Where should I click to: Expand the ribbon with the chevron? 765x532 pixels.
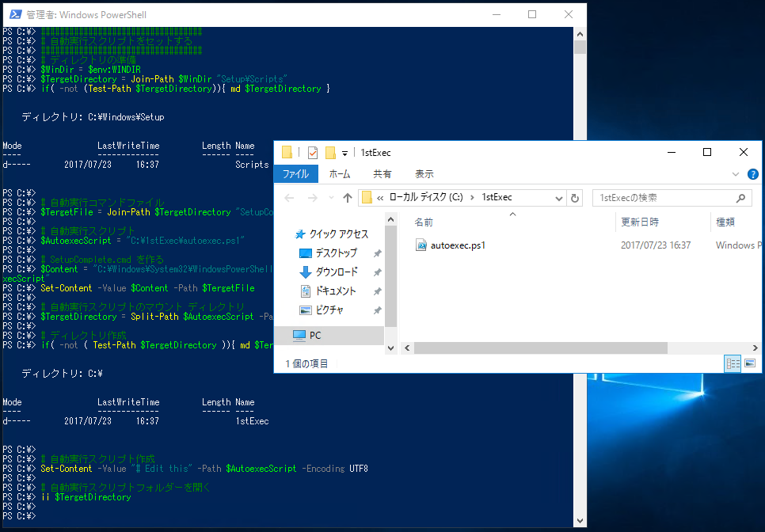coord(735,174)
